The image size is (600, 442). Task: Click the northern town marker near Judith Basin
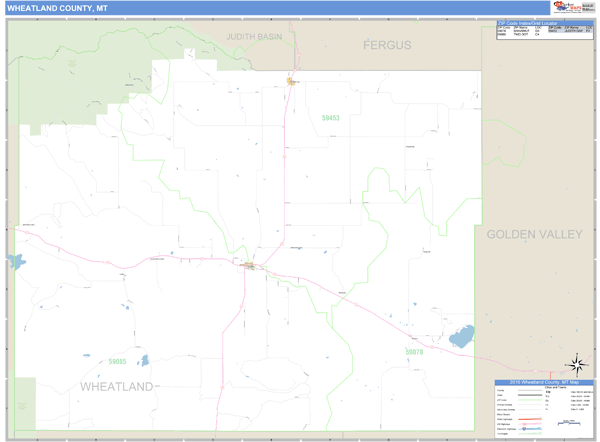292,81
